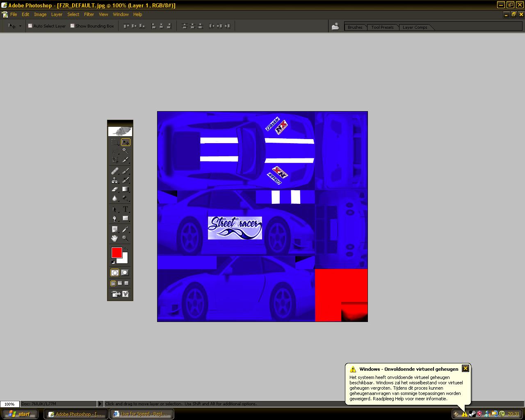Click the white background color swatch
This screenshot has height=420, width=525.
click(124, 260)
